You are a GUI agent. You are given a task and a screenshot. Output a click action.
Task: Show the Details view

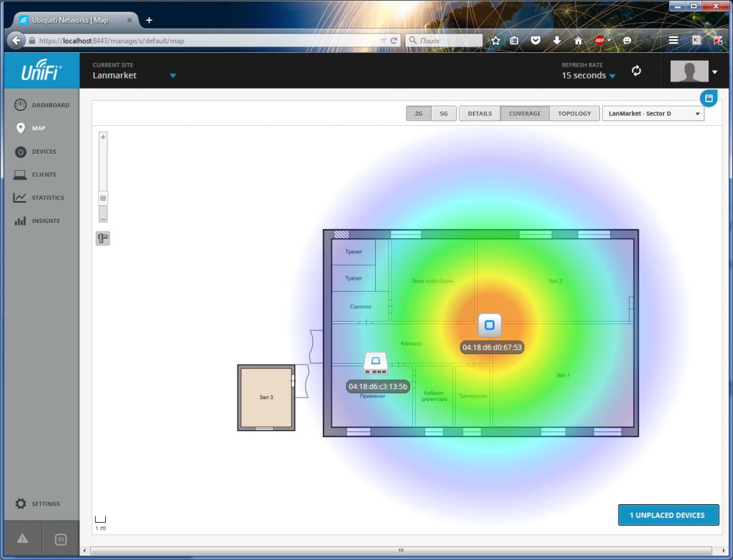click(480, 114)
